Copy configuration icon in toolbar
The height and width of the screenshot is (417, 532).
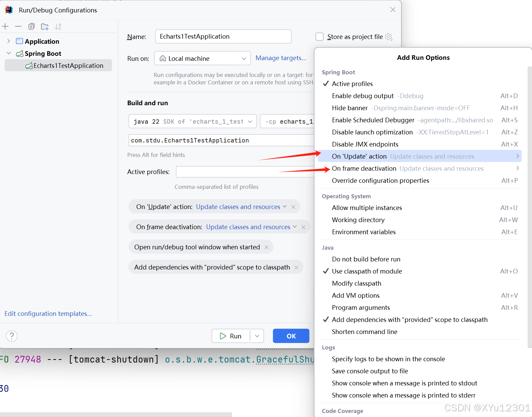(32, 27)
